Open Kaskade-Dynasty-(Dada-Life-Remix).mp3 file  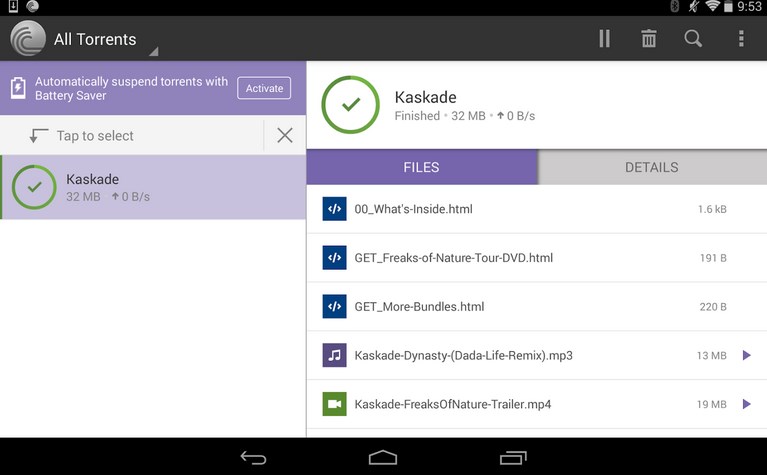tap(537, 356)
